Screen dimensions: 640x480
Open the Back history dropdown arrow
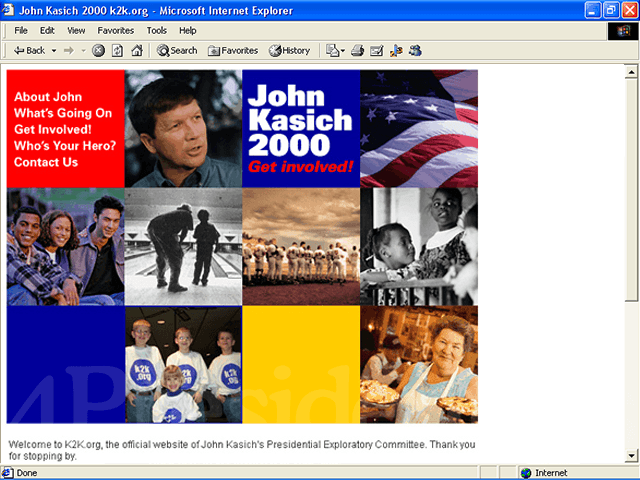tap(54, 51)
